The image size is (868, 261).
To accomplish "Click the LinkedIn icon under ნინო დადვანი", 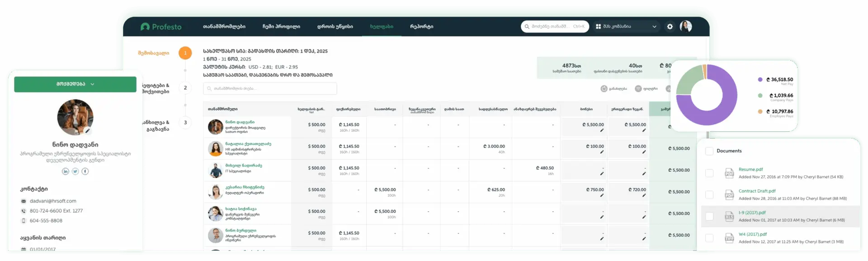I will click(x=66, y=171).
